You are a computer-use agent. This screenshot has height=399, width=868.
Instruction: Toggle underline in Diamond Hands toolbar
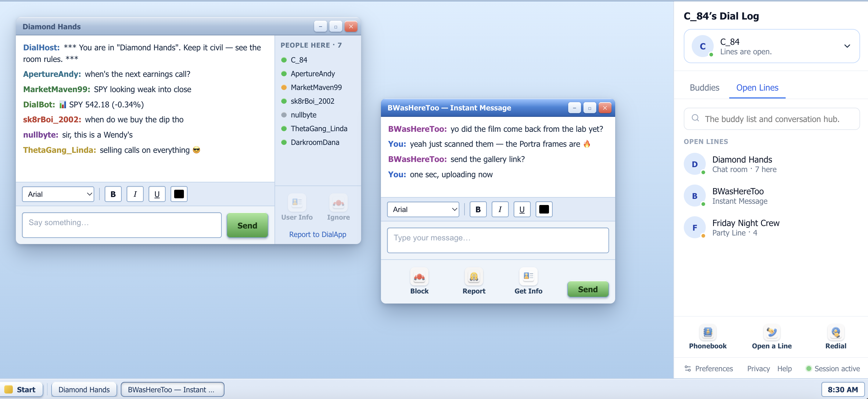(x=157, y=194)
